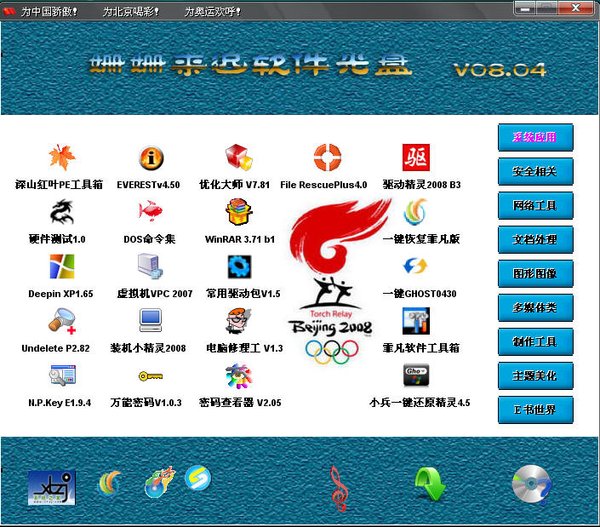The image size is (600, 527).
Task: Open 电脑修理工 V1.3 cartoon icon
Action: click(239, 321)
